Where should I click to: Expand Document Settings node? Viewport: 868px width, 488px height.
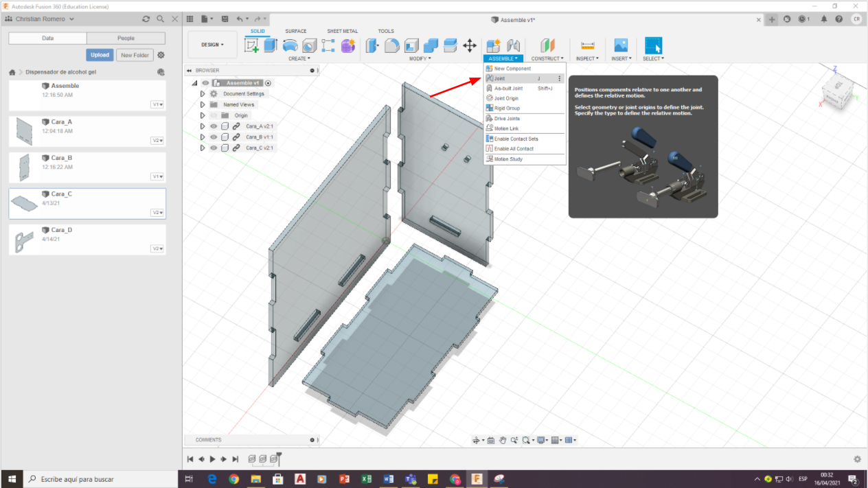pos(203,94)
